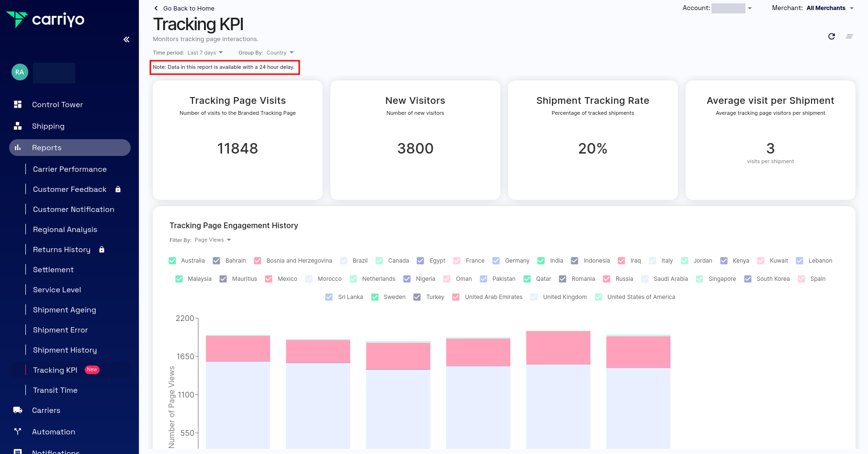Viewport: 868px width, 454px height.
Task: Collapse the sidebar with double-chevron icon
Action: [126, 39]
